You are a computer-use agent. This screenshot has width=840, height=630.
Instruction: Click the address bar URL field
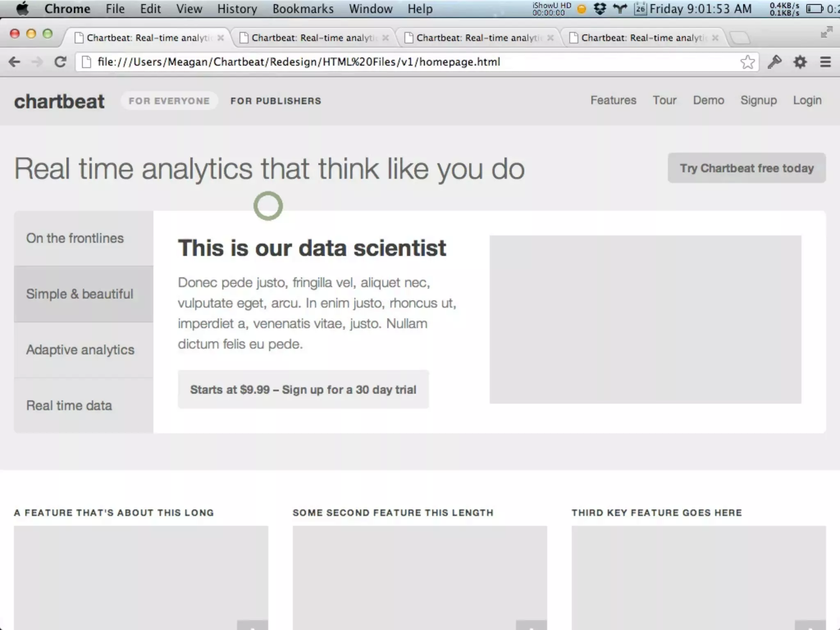pyautogui.click(x=410, y=62)
